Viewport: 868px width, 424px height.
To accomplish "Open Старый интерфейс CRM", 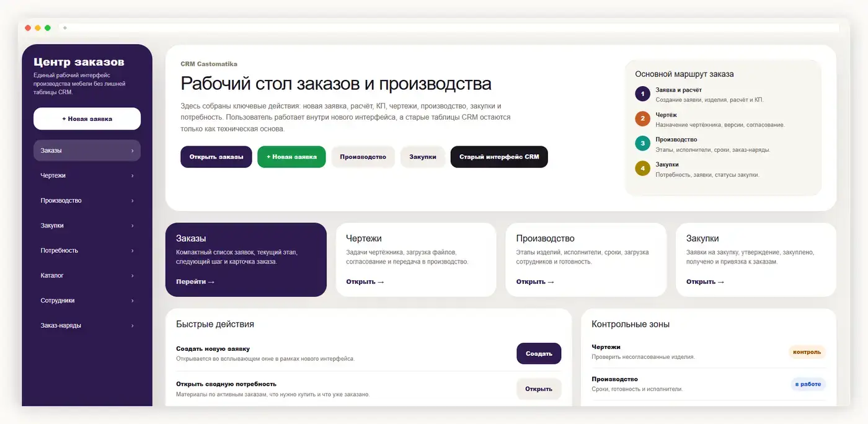I will 499,157.
